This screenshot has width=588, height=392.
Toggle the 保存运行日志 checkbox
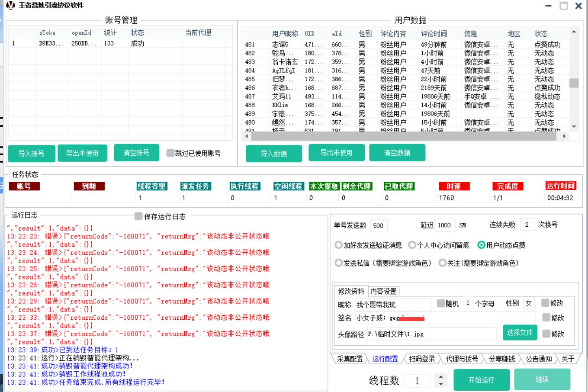click(138, 216)
